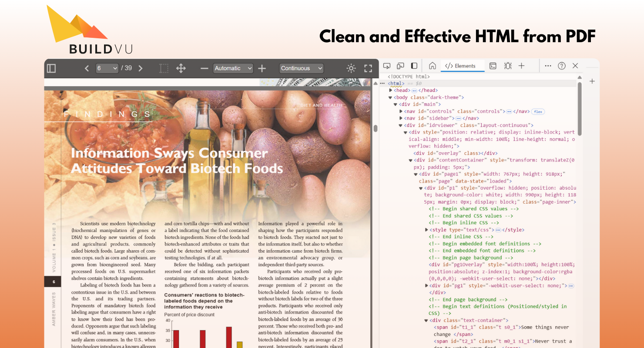Toggle the light/dark theme sun icon
Viewport: 644px width, 348px height.
[x=351, y=68]
